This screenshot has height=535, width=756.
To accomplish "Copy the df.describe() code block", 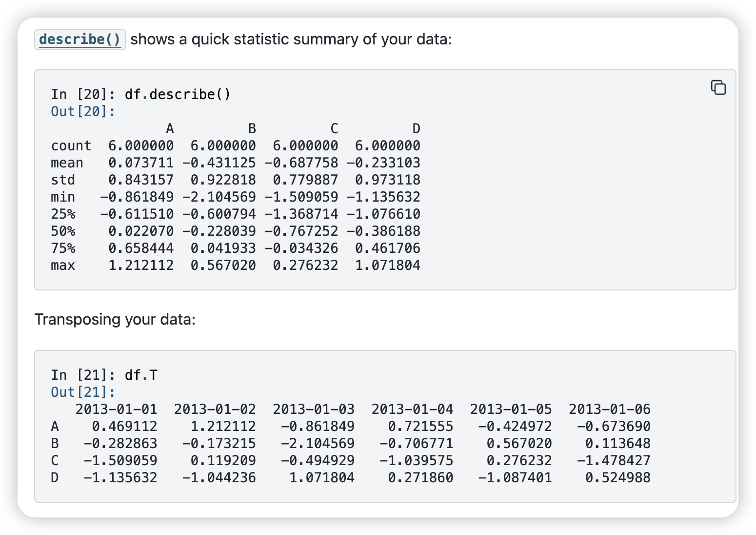I will click(718, 87).
